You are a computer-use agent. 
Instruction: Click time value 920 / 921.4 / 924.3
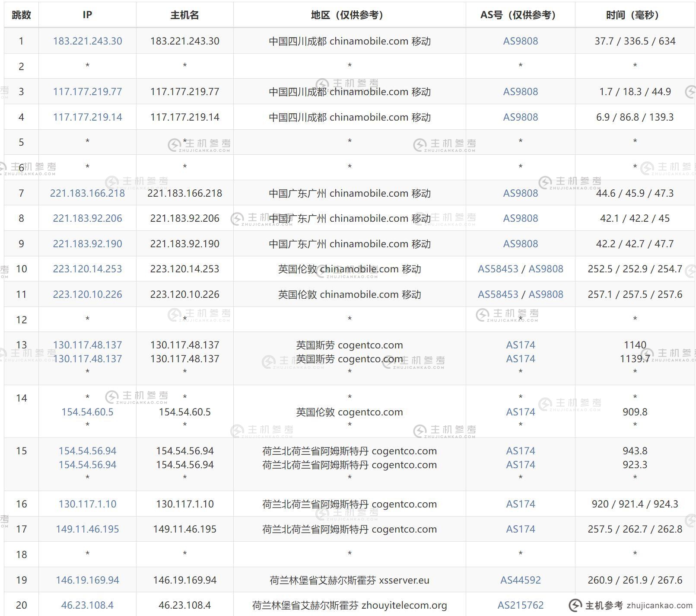click(x=635, y=504)
